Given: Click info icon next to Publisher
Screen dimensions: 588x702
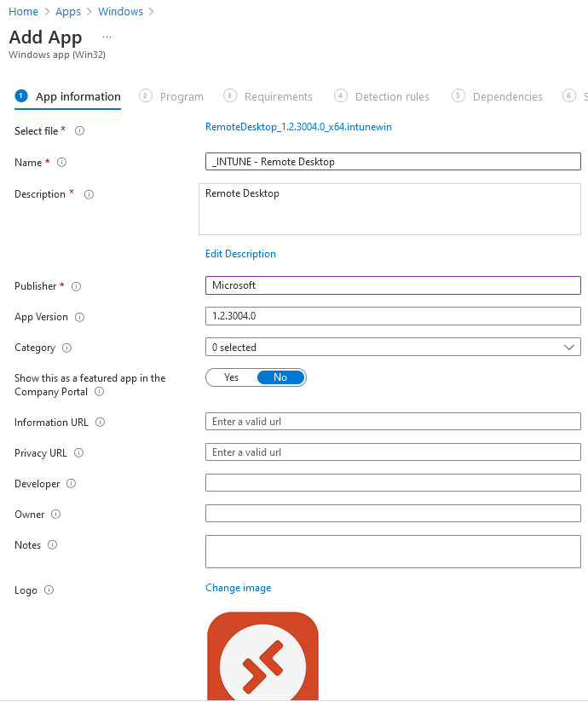Looking at the screenshot, I should [77, 286].
